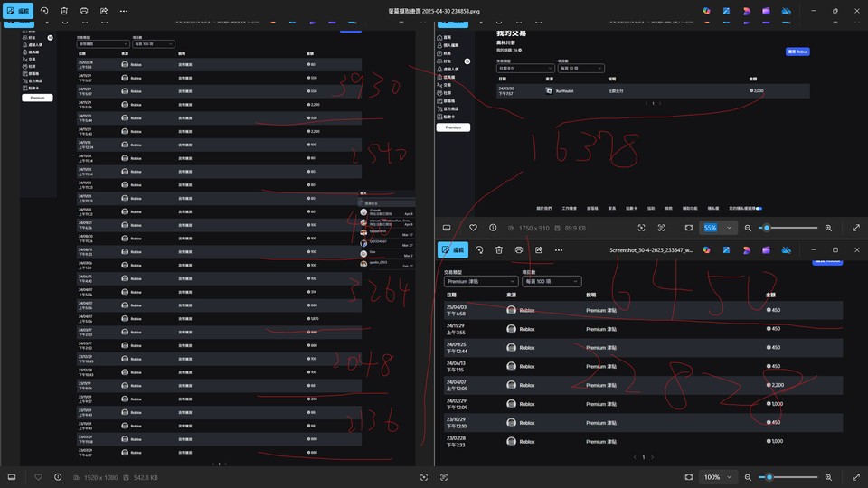Click second scan icon in 89.9 KB status bar

click(x=662, y=228)
